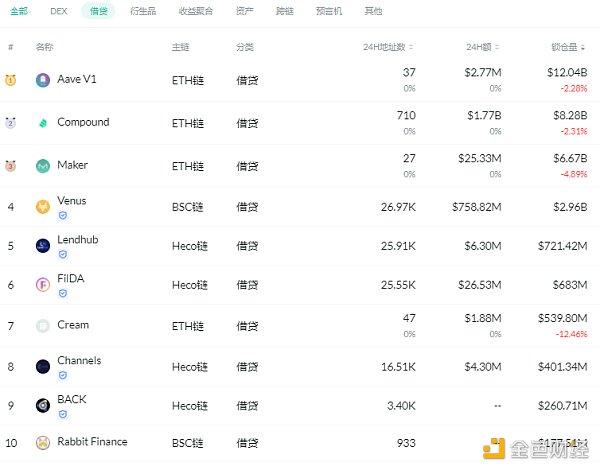This screenshot has height=470, width=600.
Task: Sort by 24H地址数 column
Action: (x=388, y=47)
